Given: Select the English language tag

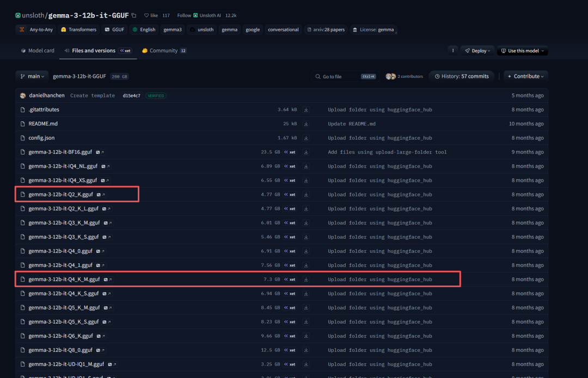Looking at the screenshot, I should [144, 29].
